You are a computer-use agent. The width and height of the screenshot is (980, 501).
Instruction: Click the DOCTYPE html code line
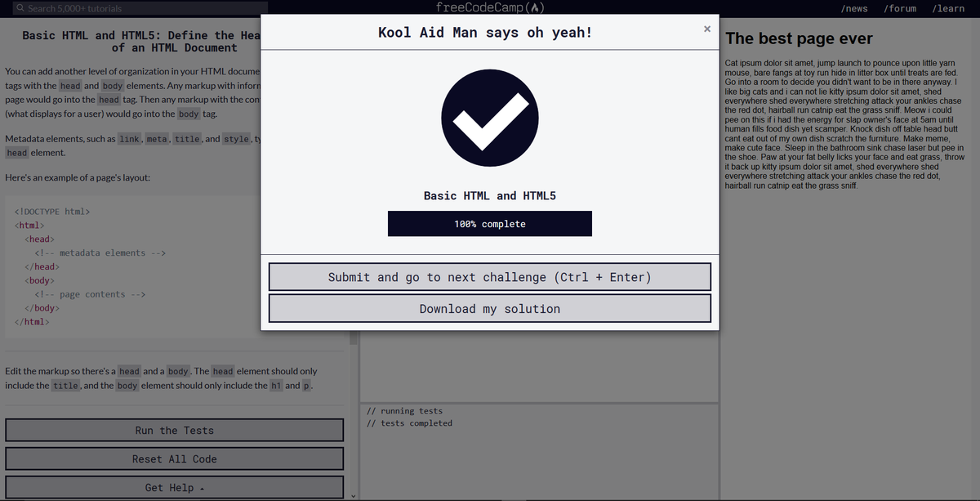click(x=52, y=212)
